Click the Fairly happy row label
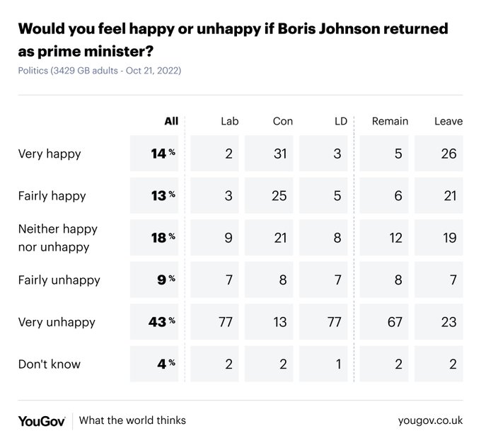The image size is (481, 448). (x=52, y=195)
